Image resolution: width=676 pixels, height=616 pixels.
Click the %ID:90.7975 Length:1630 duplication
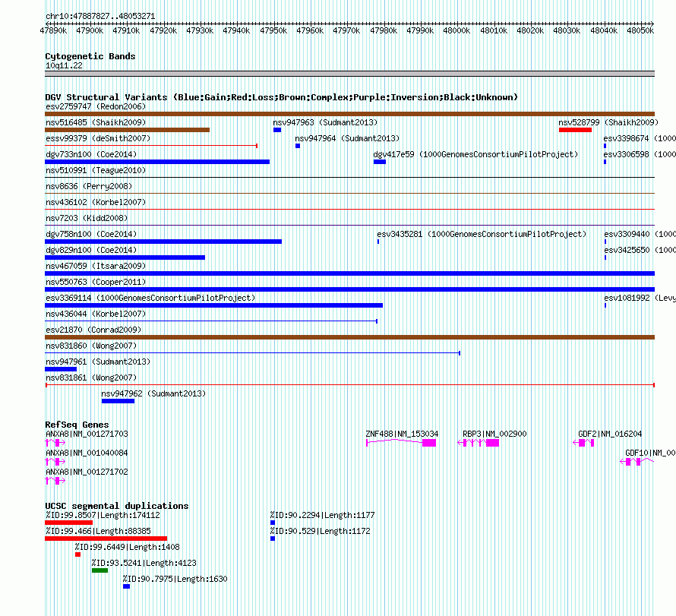coord(126,586)
